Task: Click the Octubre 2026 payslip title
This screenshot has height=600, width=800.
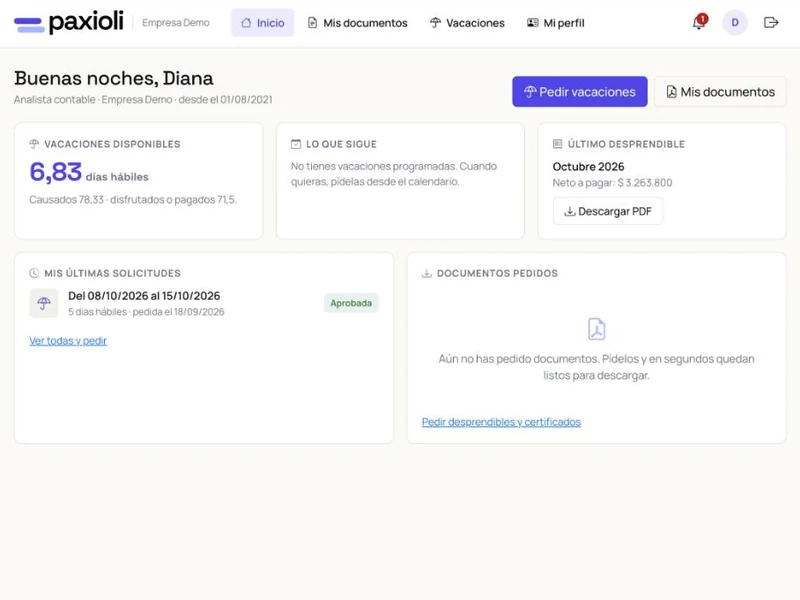Action: 588,167
